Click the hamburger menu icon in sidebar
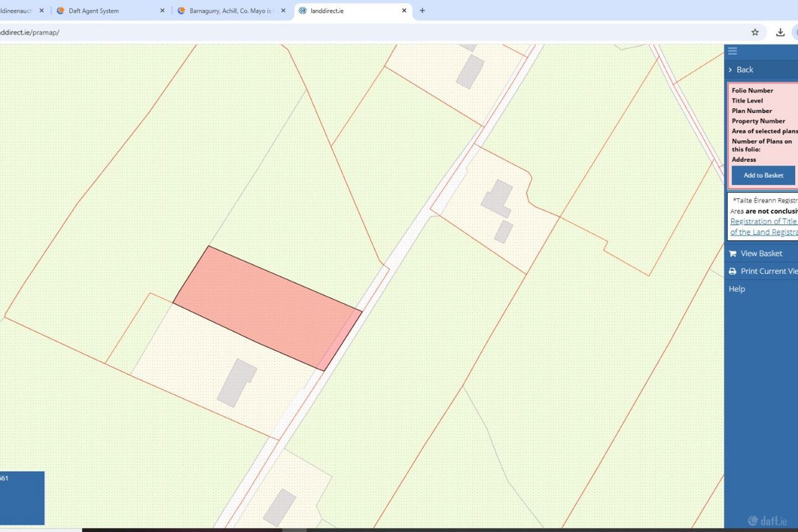Viewport: 798px width, 532px height. [x=732, y=51]
